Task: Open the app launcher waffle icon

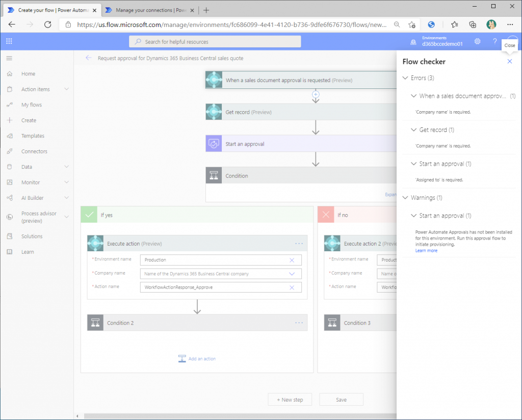Action: point(9,41)
